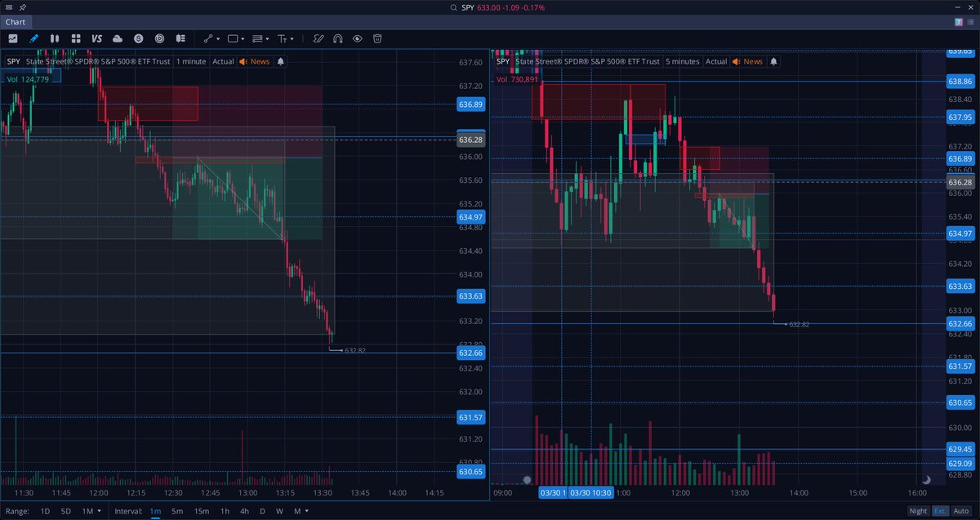Select the 631.57 price label on left chart

[x=471, y=418]
